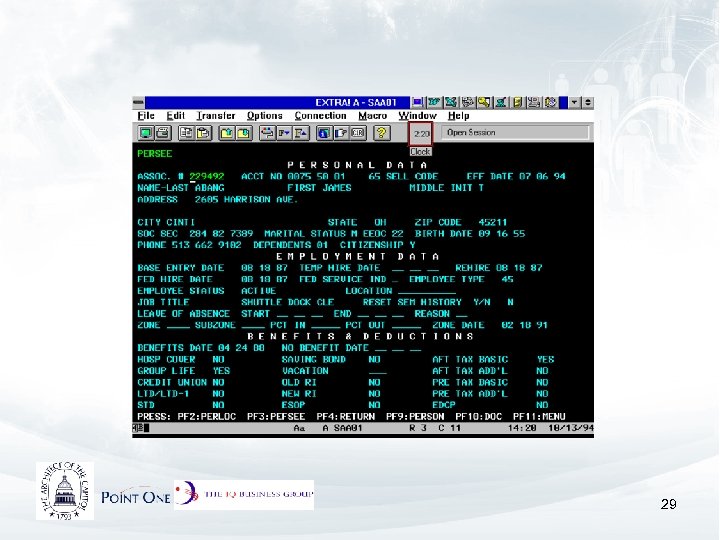Open the Edit menu
Viewport: 720px width, 540px height.
pyautogui.click(x=175, y=116)
